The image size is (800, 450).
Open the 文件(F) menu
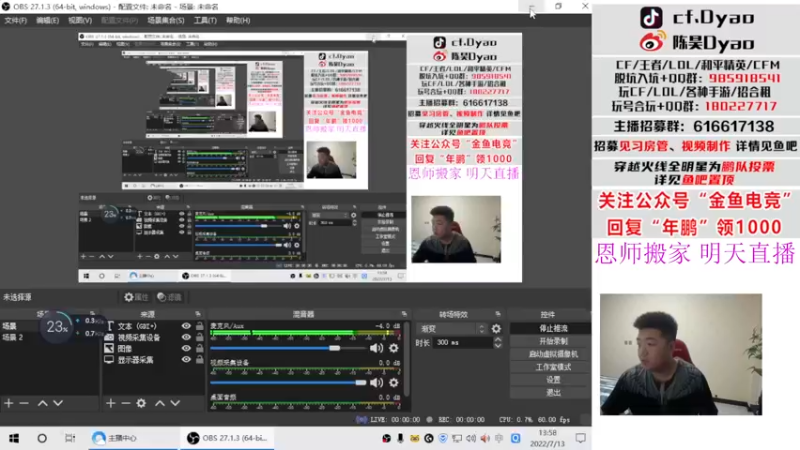(15, 20)
